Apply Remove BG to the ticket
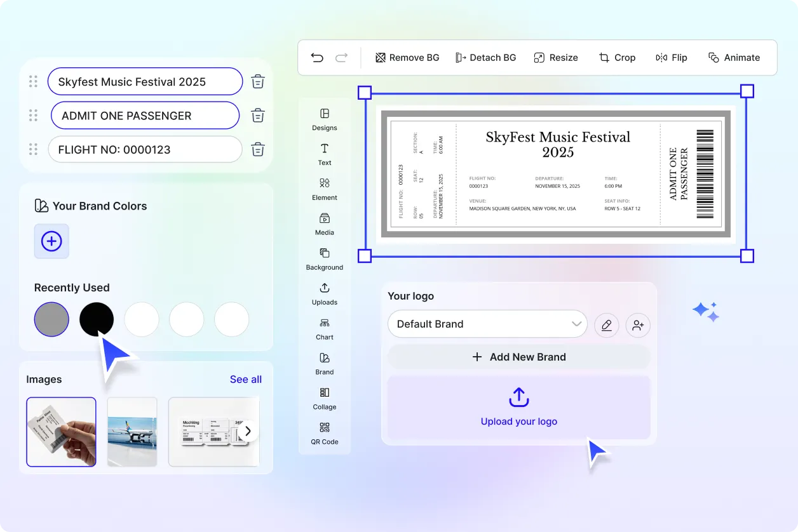Screen dimensions: 798x532 (407, 57)
